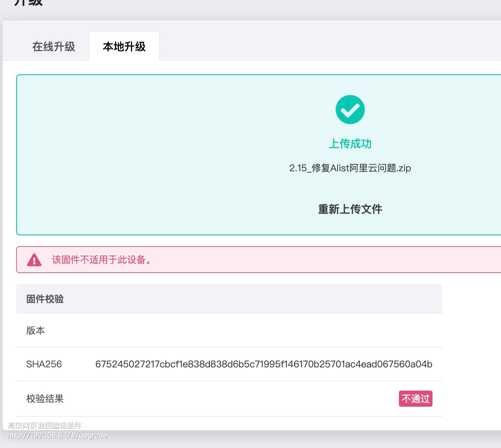Toggle the firmware error banner dismissal
The width and height of the screenshot is (501, 448).
pyautogui.click(x=259, y=260)
